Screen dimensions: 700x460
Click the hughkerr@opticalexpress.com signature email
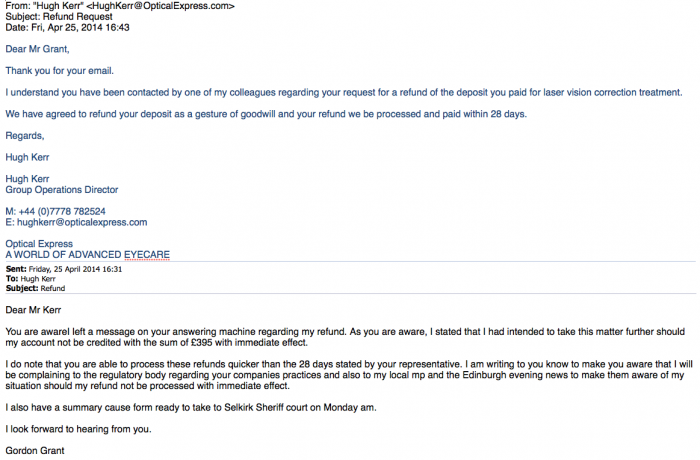[x=82, y=222]
